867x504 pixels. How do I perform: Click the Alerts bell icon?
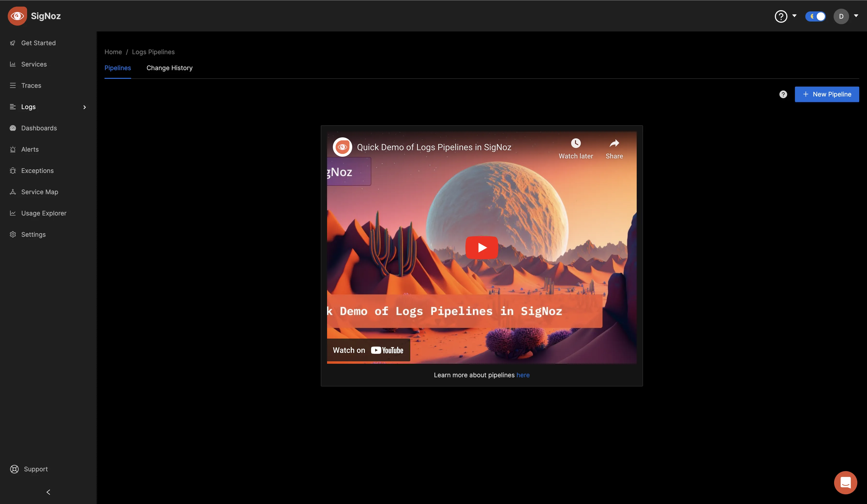point(13,149)
